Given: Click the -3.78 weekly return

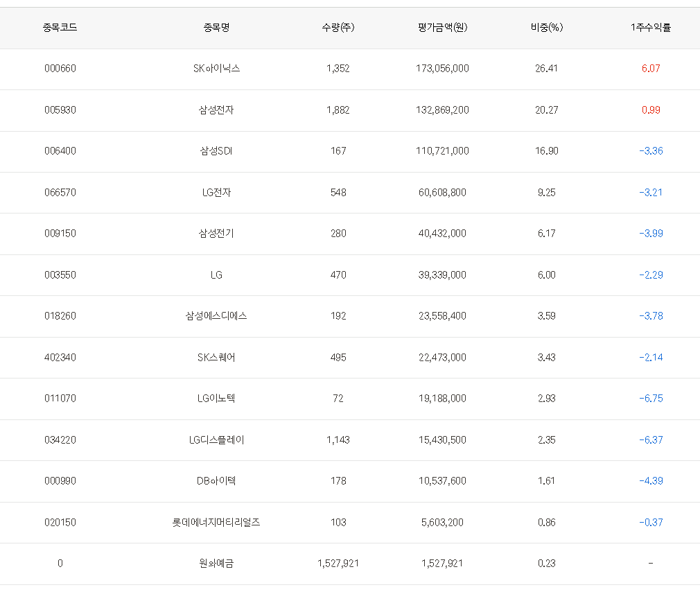Looking at the screenshot, I should click(651, 316).
